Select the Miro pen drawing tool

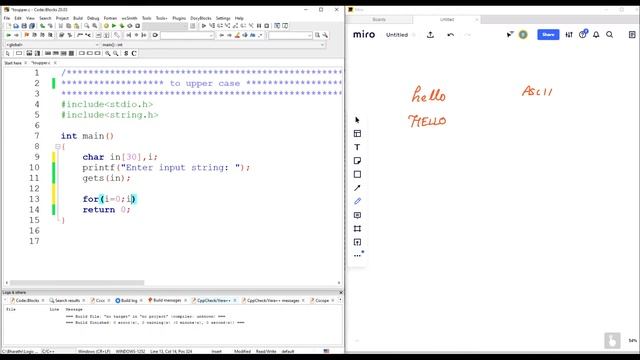pyautogui.click(x=357, y=201)
